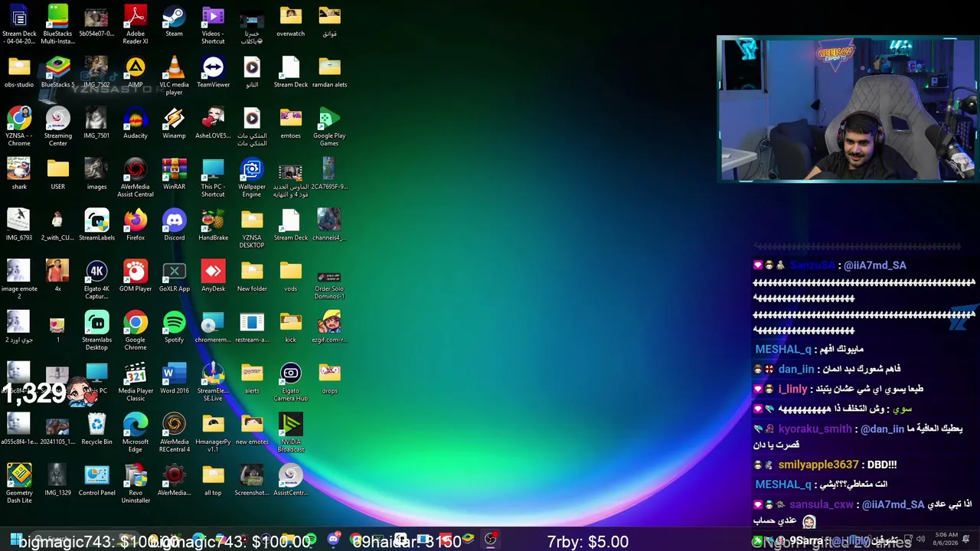Click the obs-studio folder icon

(19, 73)
